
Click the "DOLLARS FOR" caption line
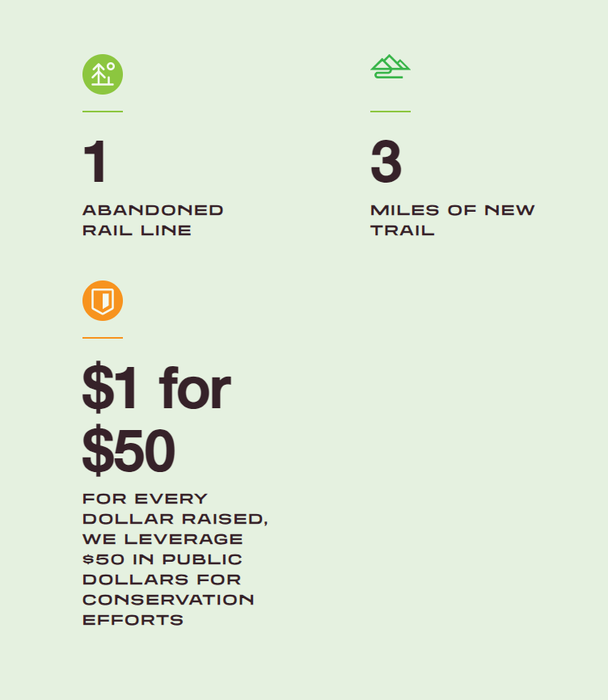click(162, 580)
